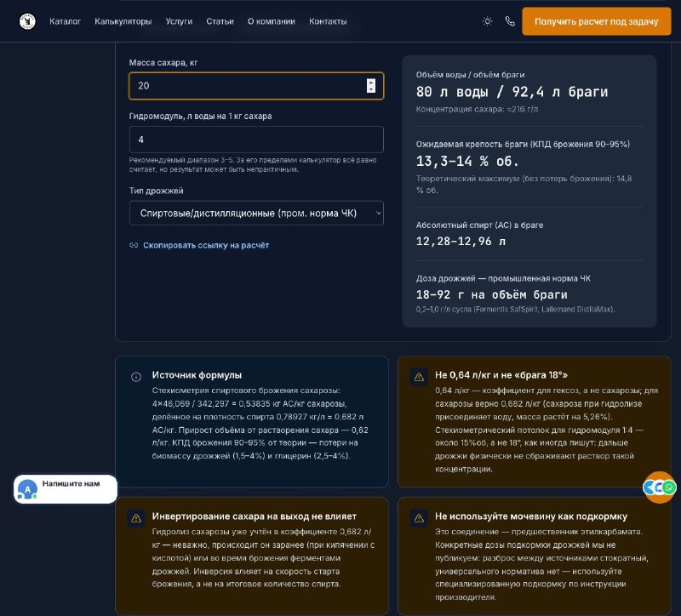Viewport: 681px width, 616px height.
Task: Focus the Гидромодуль input field
Action: point(256,140)
